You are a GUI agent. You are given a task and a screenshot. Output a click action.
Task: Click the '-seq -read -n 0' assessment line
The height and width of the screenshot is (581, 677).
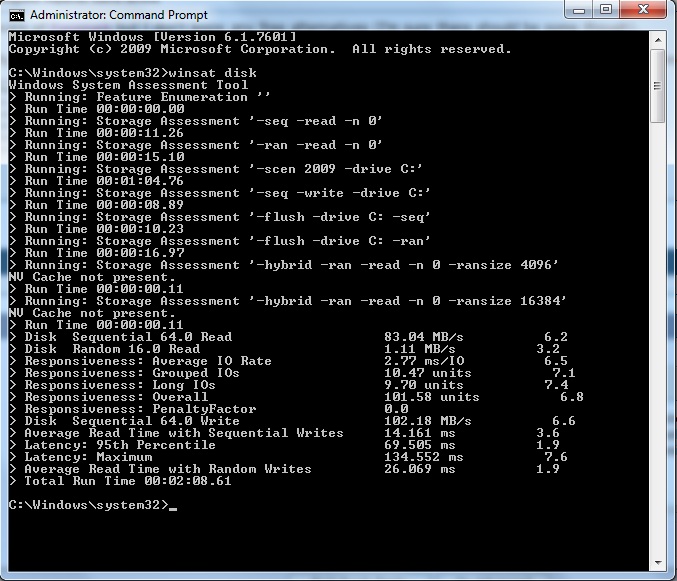(196, 121)
